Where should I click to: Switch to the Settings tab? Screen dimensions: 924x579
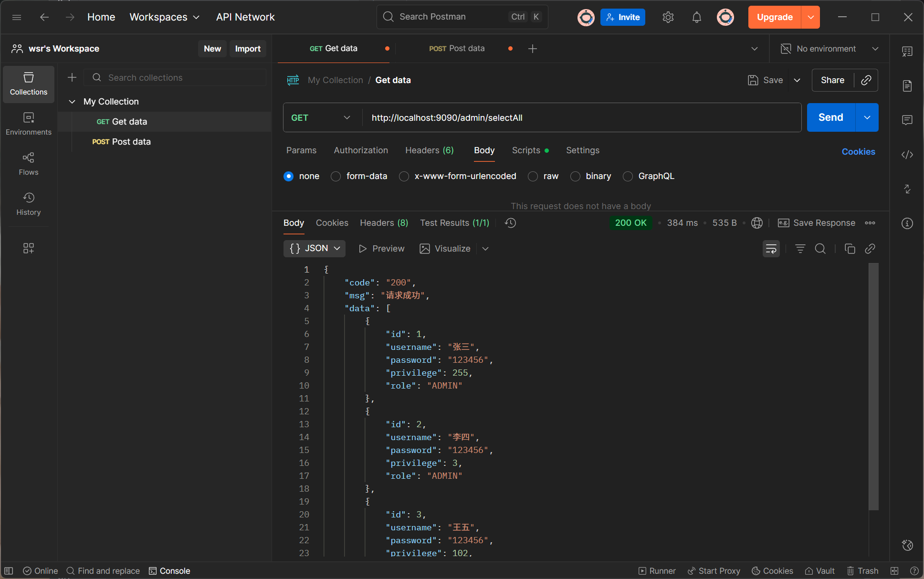click(x=583, y=150)
